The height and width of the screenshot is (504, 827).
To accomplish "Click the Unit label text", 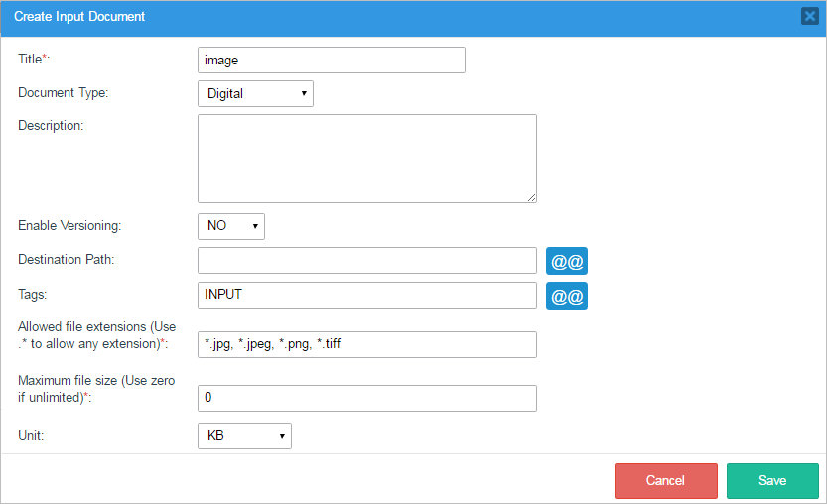I will point(31,436).
